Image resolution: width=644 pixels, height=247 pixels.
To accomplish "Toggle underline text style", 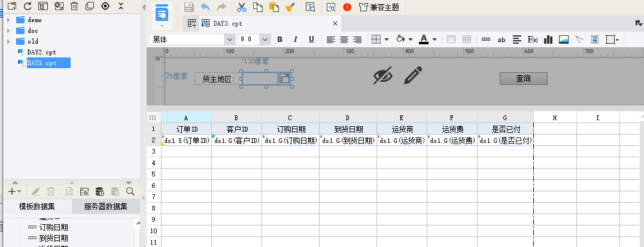I will pyautogui.click(x=311, y=39).
